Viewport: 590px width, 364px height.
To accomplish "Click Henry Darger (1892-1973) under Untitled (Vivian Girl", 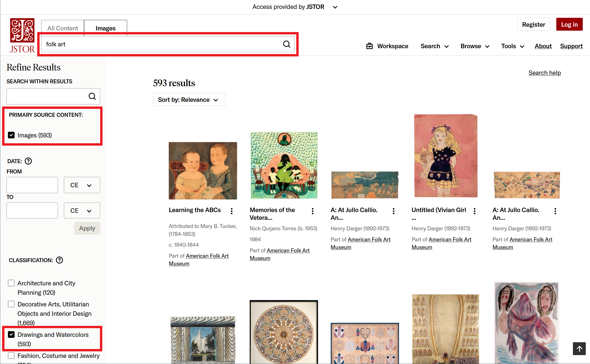I will (x=441, y=228).
